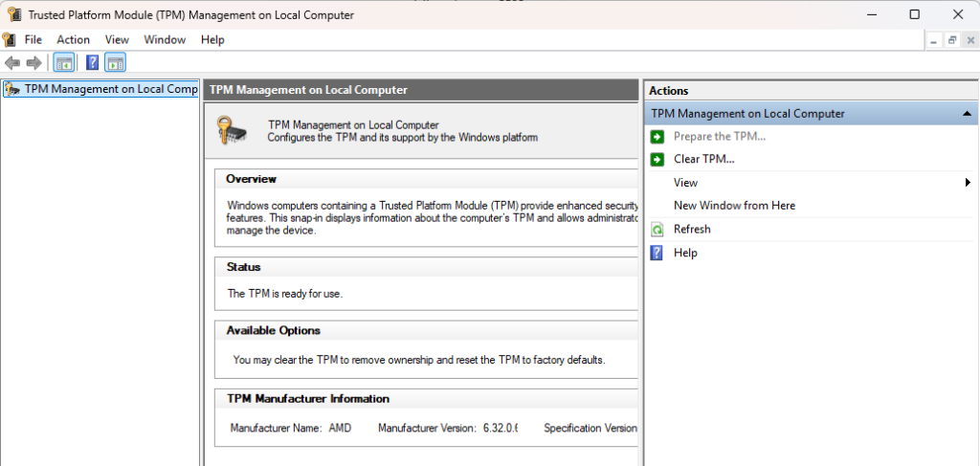The image size is (980, 466).
Task: Collapse TPM Management section arrow in Actions
Action: pyautogui.click(x=967, y=114)
